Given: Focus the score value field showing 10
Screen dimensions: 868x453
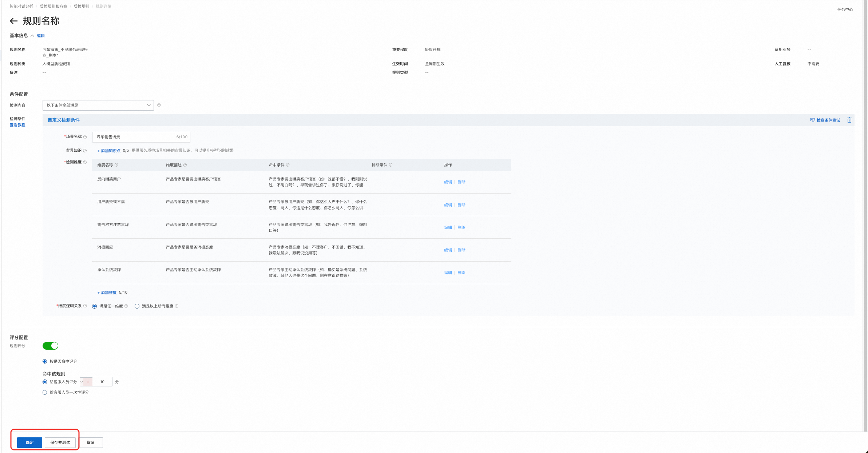Looking at the screenshot, I should coord(102,382).
